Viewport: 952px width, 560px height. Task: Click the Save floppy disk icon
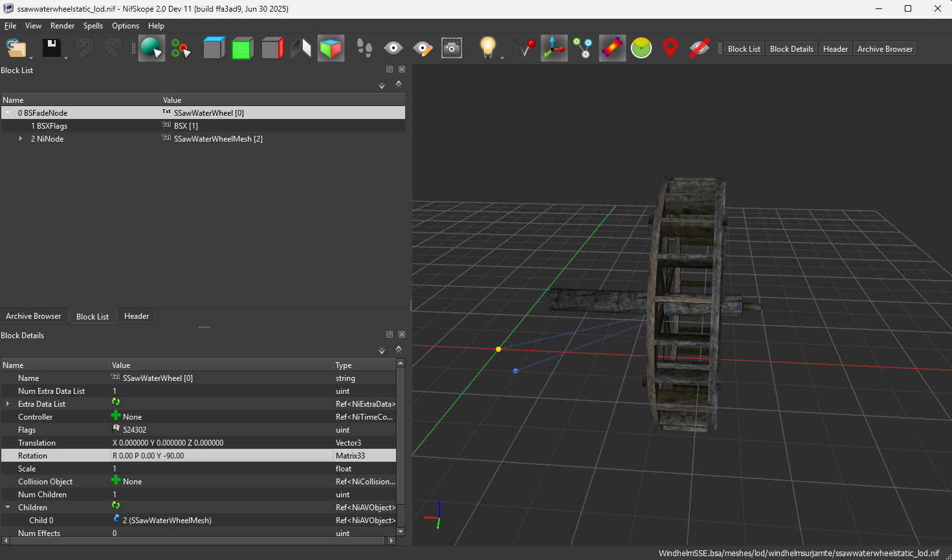(52, 48)
